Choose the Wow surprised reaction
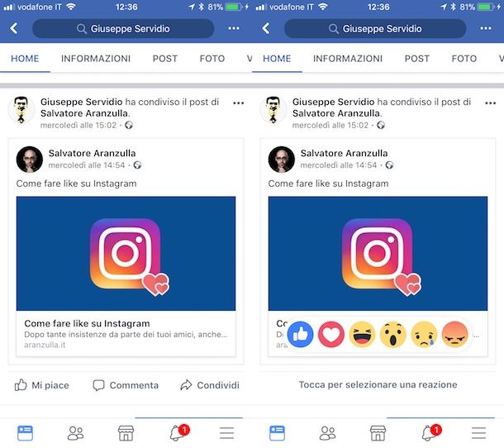The width and height of the screenshot is (504, 448). click(x=392, y=335)
